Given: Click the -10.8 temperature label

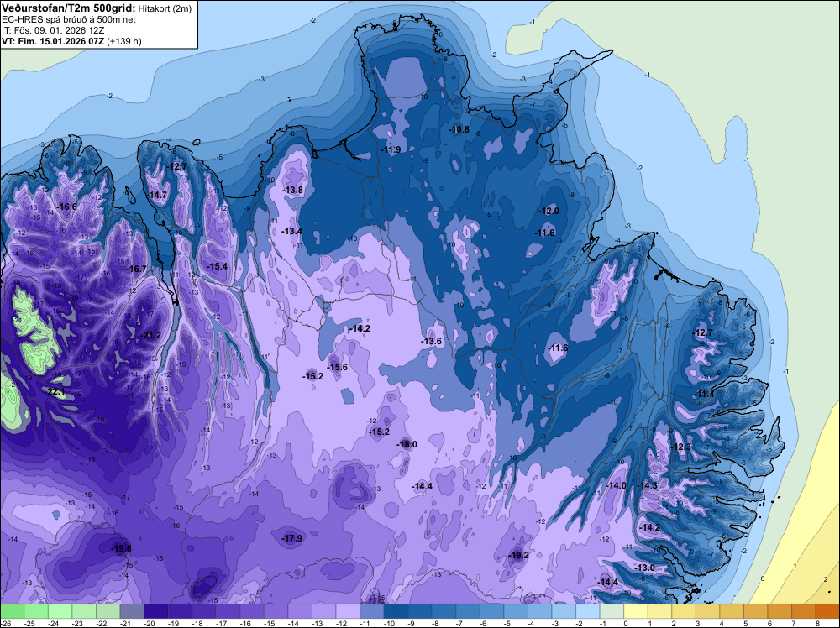Looking at the screenshot, I should click(x=459, y=129).
